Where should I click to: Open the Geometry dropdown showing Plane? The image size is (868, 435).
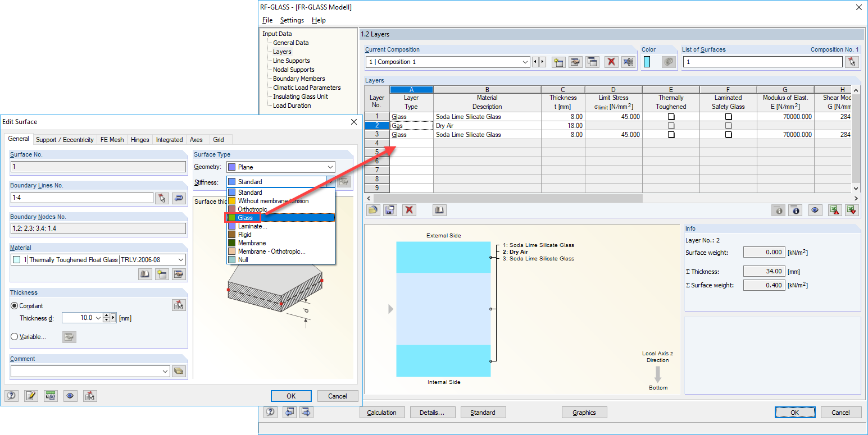tap(330, 167)
